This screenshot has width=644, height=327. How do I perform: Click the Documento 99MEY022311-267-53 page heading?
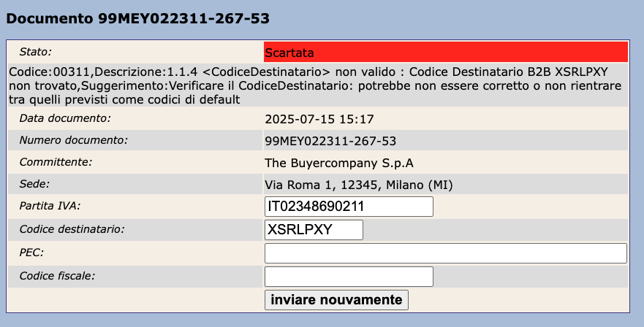coord(138,19)
